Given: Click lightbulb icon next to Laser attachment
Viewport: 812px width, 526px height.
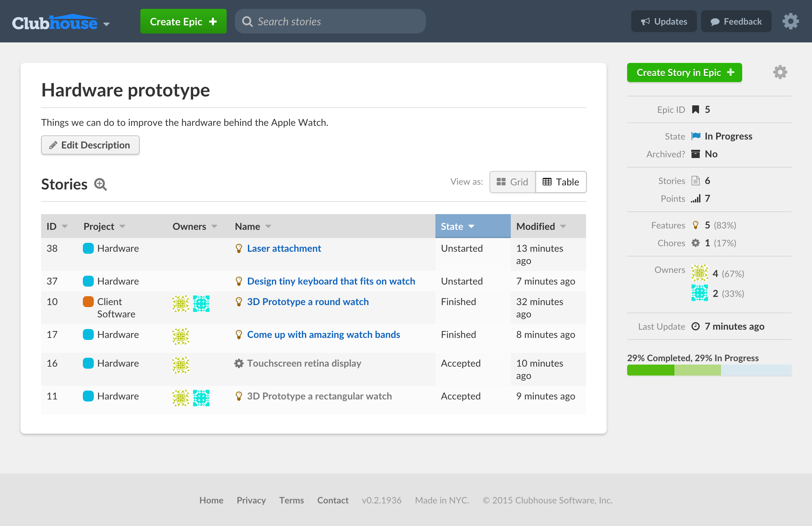Looking at the screenshot, I should (x=239, y=248).
